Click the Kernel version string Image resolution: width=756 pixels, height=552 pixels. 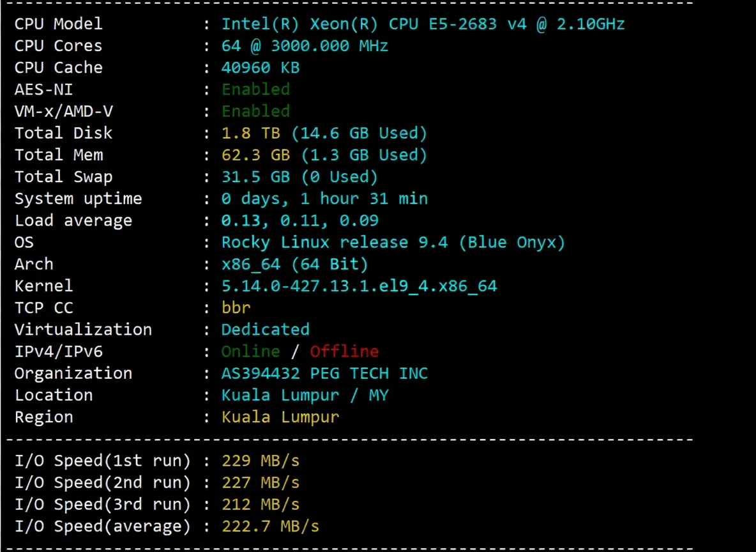pos(359,286)
